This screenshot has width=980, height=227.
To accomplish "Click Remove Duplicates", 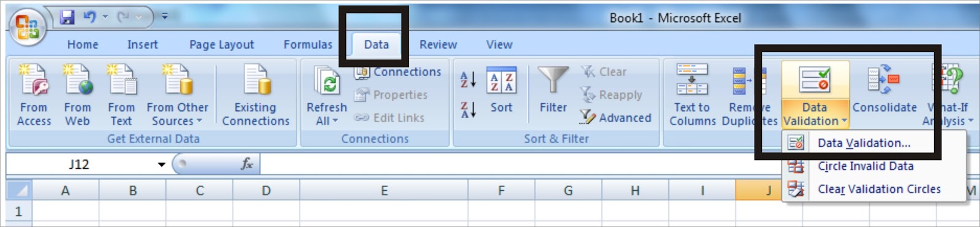I will click(x=750, y=94).
